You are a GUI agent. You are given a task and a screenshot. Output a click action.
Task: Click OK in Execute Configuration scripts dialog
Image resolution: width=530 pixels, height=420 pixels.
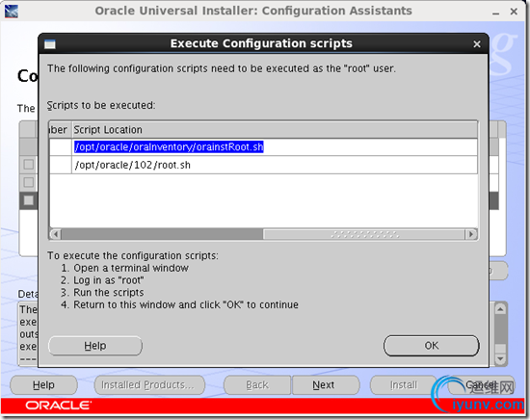[x=432, y=345]
